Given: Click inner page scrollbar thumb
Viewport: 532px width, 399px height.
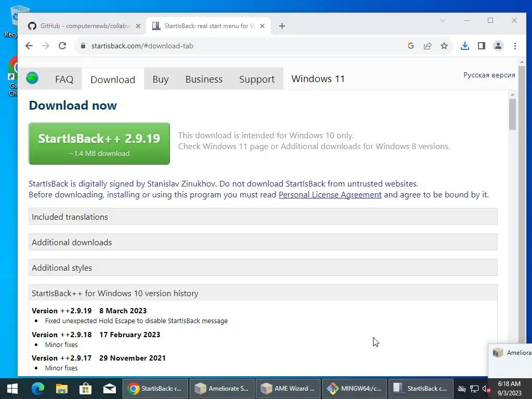Looking at the screenshot, I should tap(512, 114).
